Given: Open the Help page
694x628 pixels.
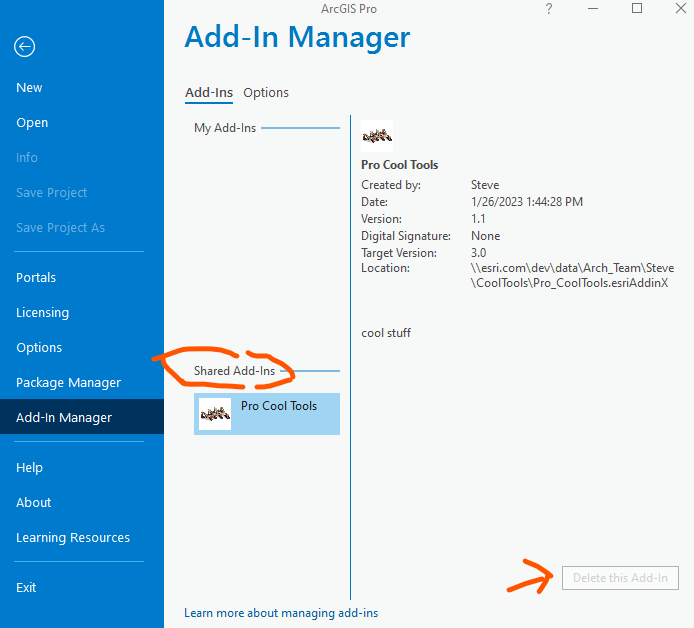Looking at the screenshot, I should [x=29, y=467].
